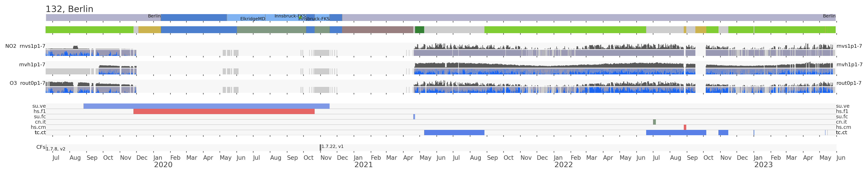Select the green cn.it marker
This screenshot has height=174, width=868.
tap(654, 122)
